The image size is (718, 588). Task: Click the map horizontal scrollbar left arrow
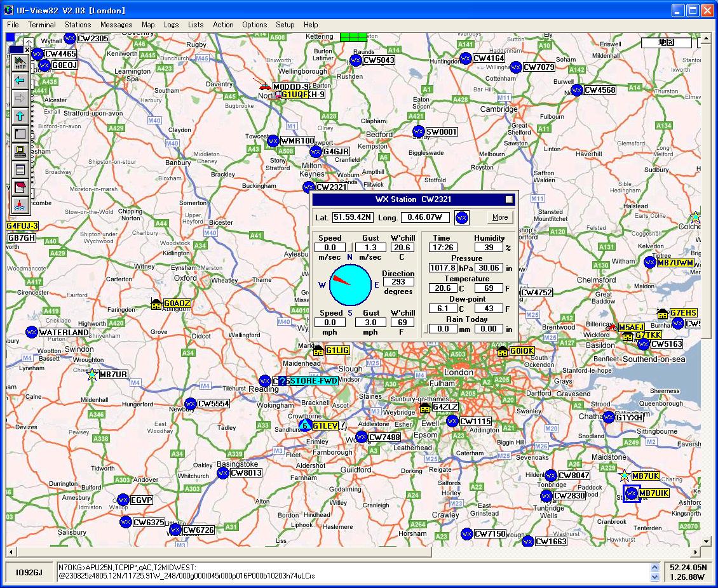click(x=11, y=552)
